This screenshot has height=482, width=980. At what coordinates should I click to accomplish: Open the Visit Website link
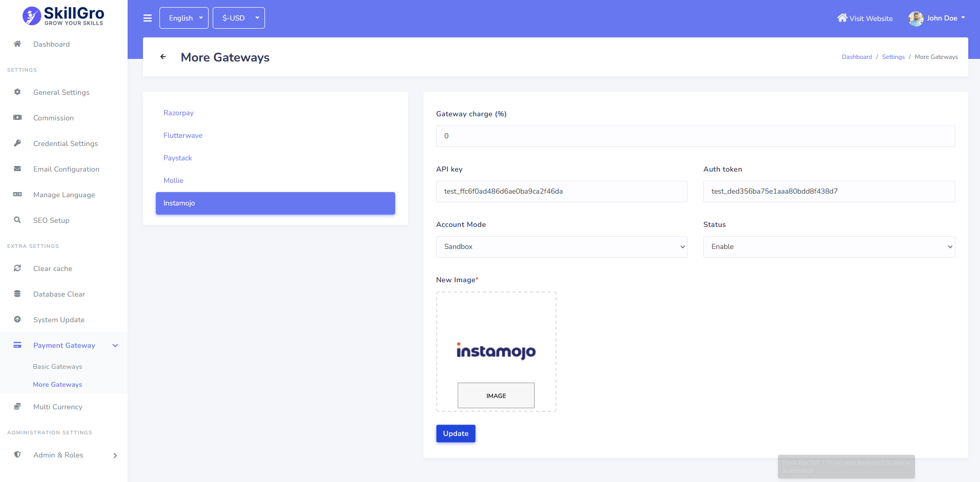[865, 18]
